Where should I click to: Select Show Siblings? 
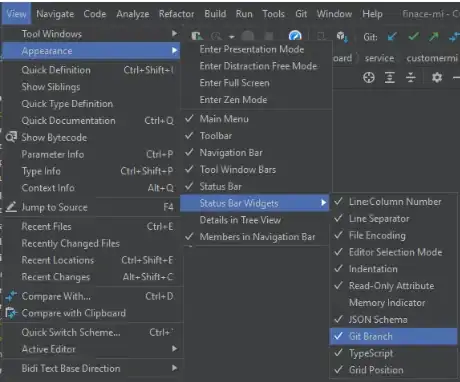tap(91, 87)
